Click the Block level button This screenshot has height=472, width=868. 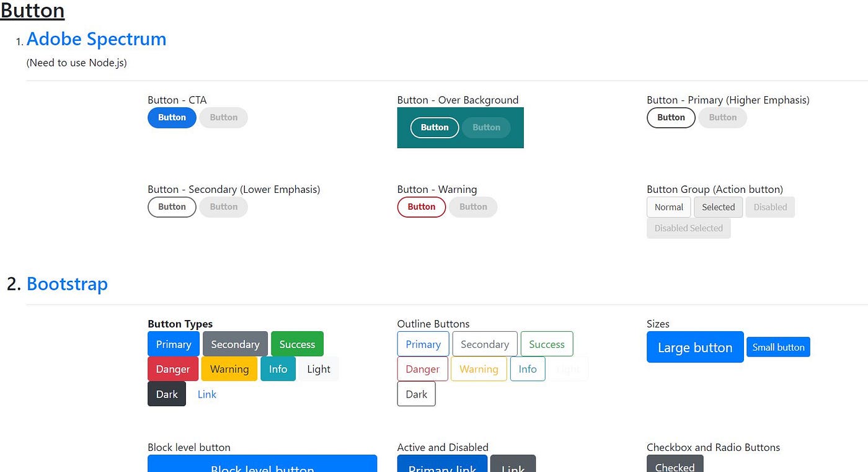click(x=262, y=466)
